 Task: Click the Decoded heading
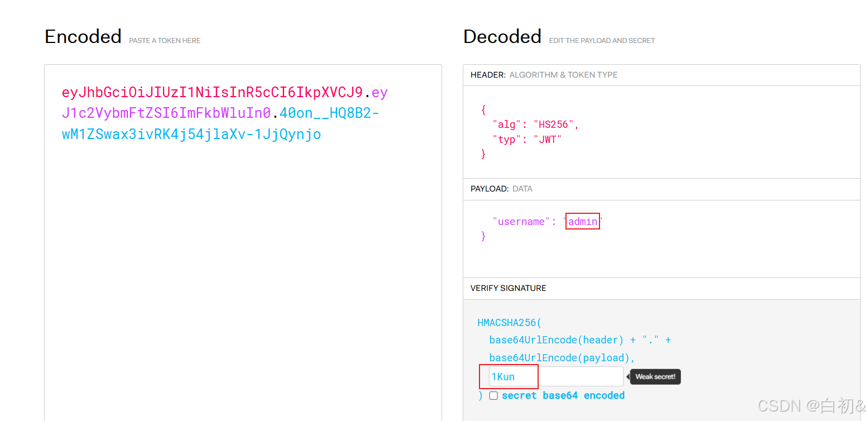pos(502,36)
